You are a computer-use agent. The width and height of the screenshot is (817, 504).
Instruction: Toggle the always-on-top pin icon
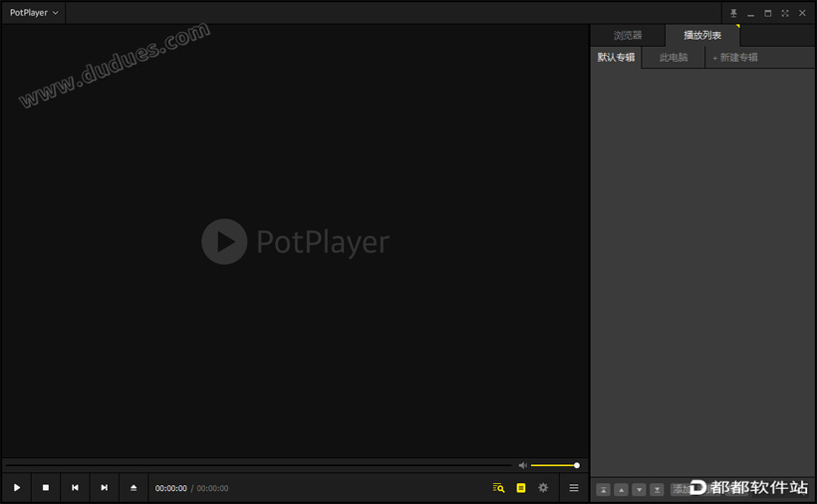click(x=733, y=13)
